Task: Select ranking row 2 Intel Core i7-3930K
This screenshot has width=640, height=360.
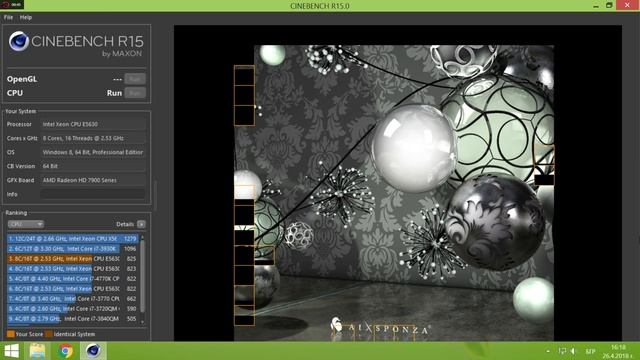Action: (x=73, y=249)
